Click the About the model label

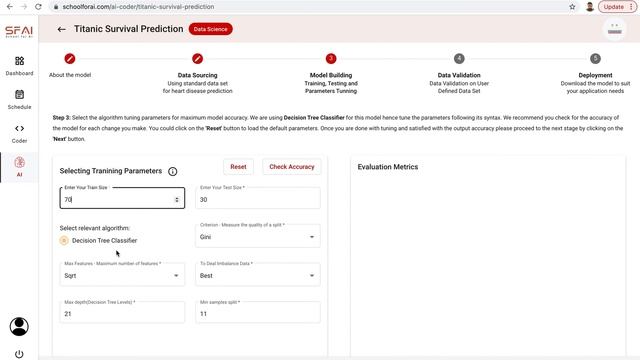click(x=70, y=75)
